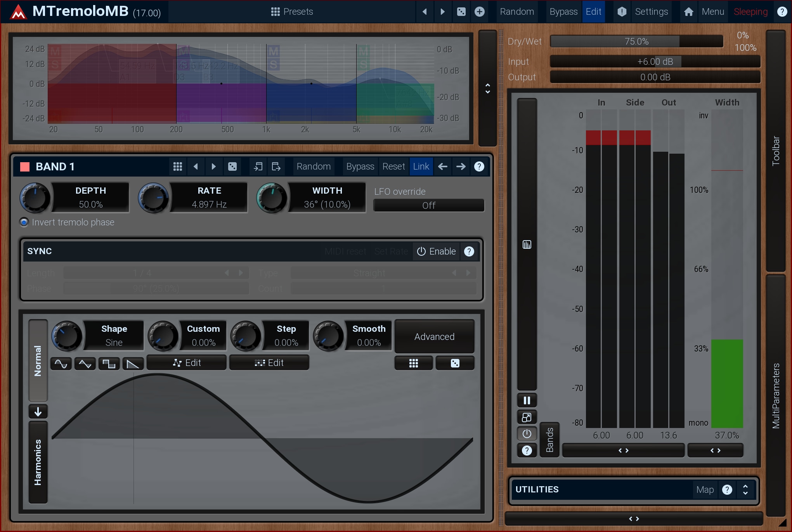Click the Advanced button

click(x=434, y=336)
